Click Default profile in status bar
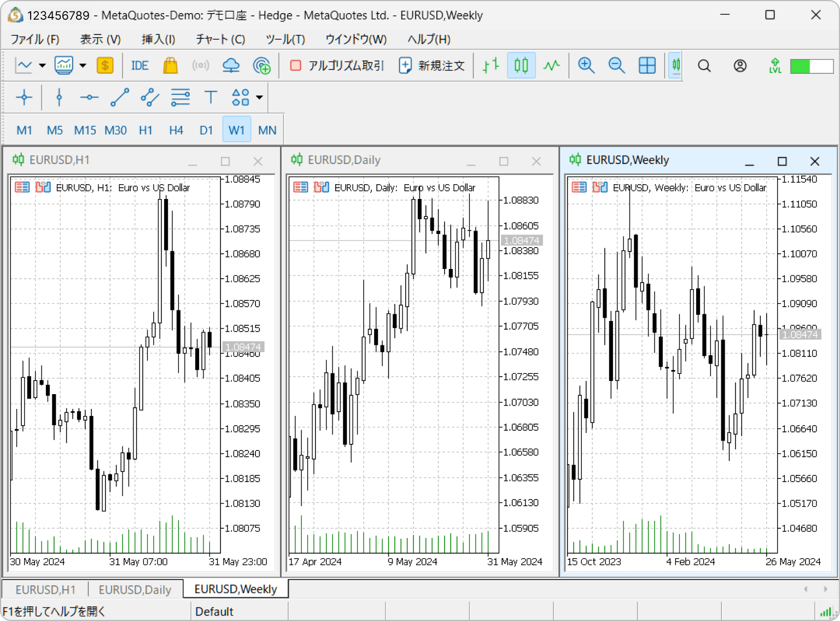This screenshot has height=621, width=840. click(x=214, y=612)
